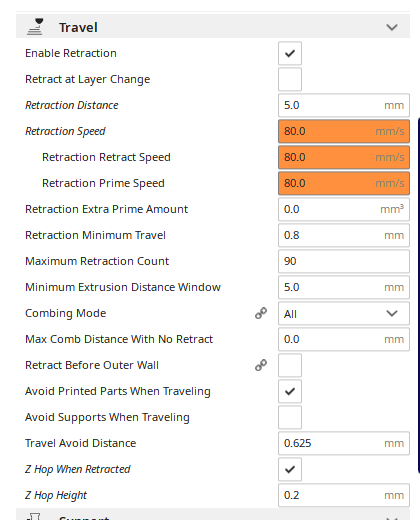Image resolution: width=420 pixels, height=520 pixels.
Task: Click the Travel section header title
Action: click(x=78, y=27)
